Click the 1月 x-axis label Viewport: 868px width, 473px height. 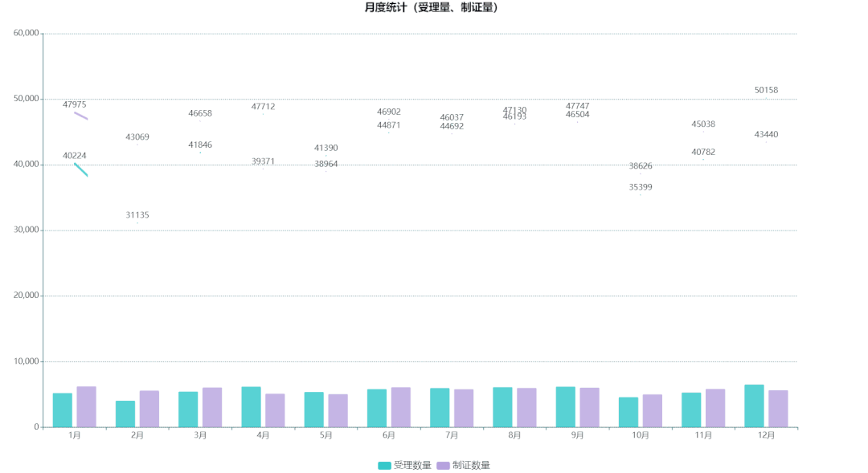click(x=74, y=436)
